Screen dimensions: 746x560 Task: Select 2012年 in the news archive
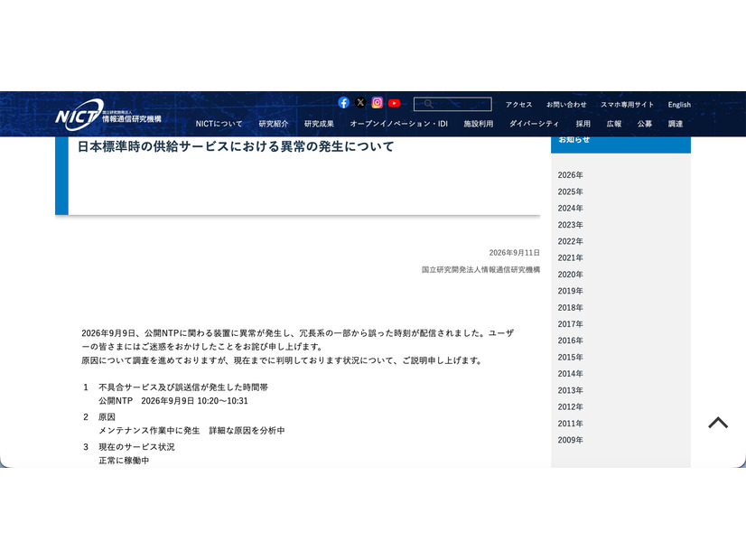[x=570, y=406]
